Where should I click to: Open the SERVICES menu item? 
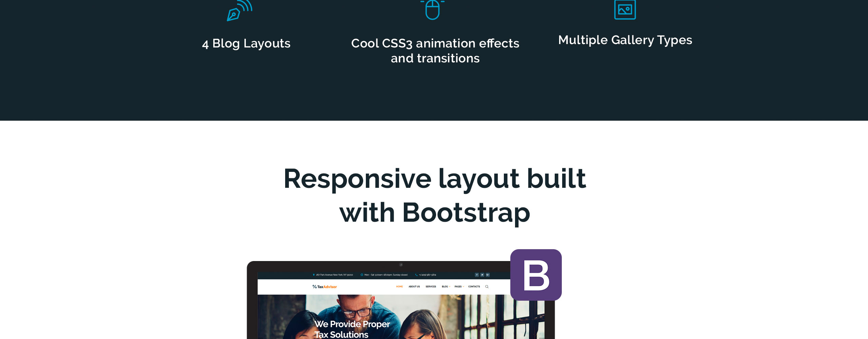pos(431,287)
